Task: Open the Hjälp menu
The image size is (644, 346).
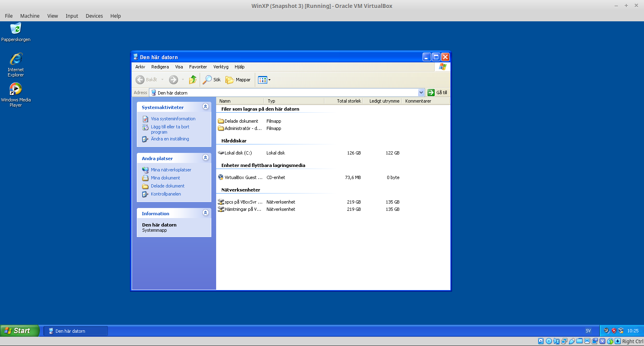Action: click(239, 67)
